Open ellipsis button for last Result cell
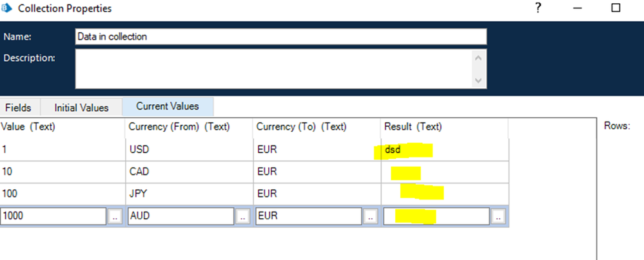This screenshot has height=260, width=644. click(498, 217)
